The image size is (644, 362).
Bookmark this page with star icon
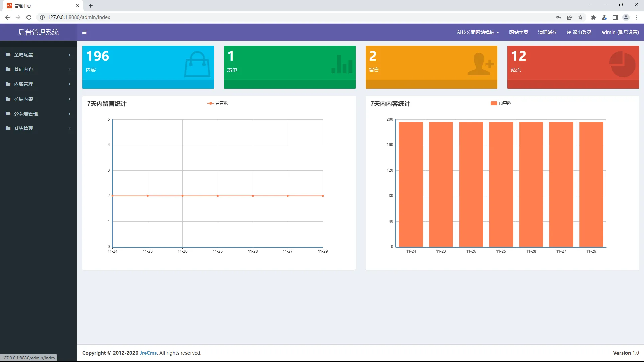(580, 17)
